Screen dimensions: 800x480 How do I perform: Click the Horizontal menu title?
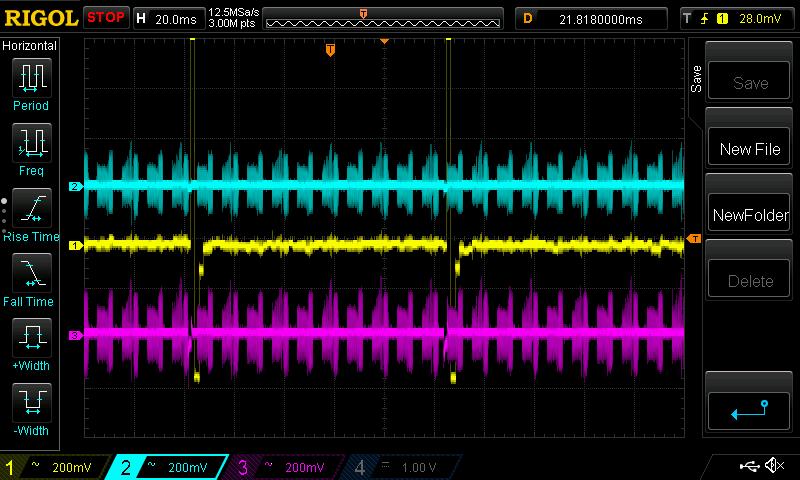click(29, 45)
